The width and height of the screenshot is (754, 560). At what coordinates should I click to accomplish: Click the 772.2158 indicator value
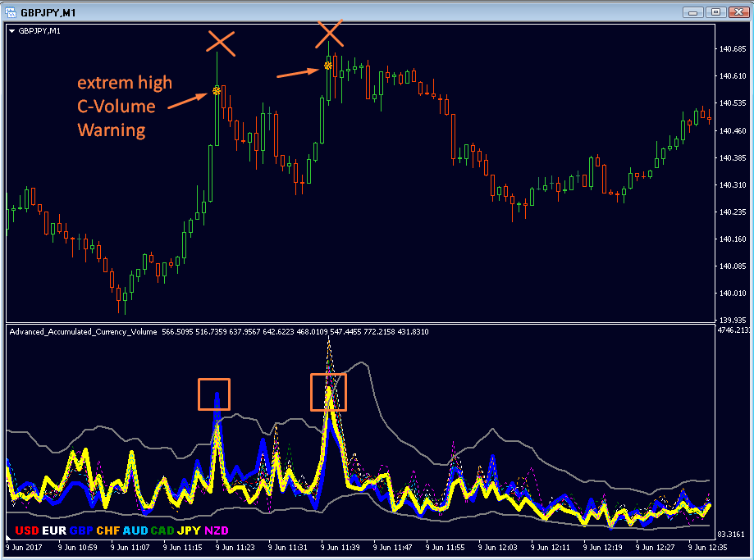378,332
